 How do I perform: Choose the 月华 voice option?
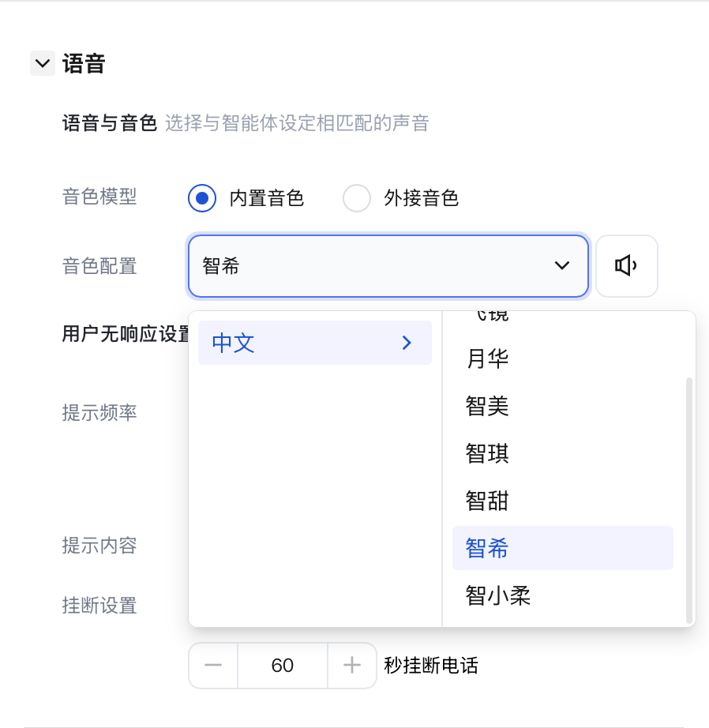487,359
